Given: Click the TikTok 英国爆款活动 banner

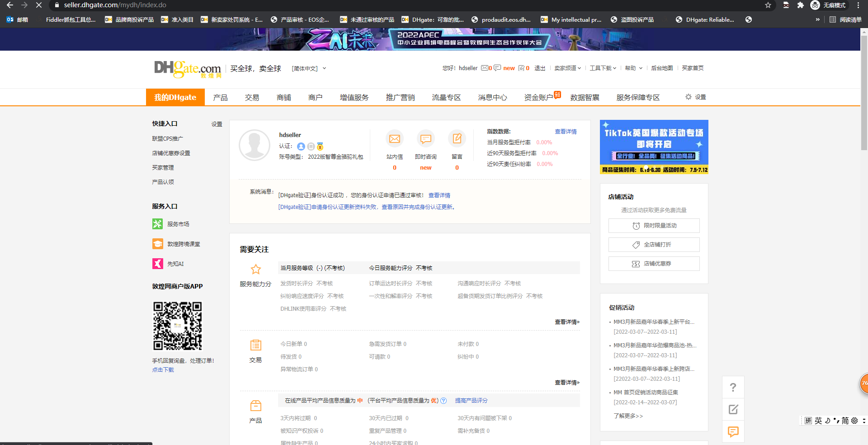Looking at the screenshot, I should click(x=654, y=147).
